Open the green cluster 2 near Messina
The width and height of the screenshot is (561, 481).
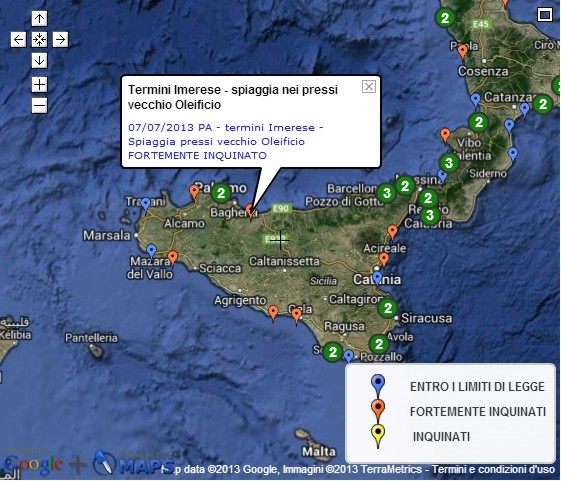(405, 186)
